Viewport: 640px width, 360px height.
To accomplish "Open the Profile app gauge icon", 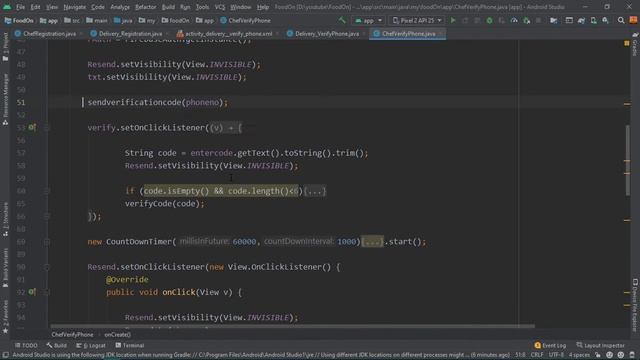I will (x=514, y=20).
